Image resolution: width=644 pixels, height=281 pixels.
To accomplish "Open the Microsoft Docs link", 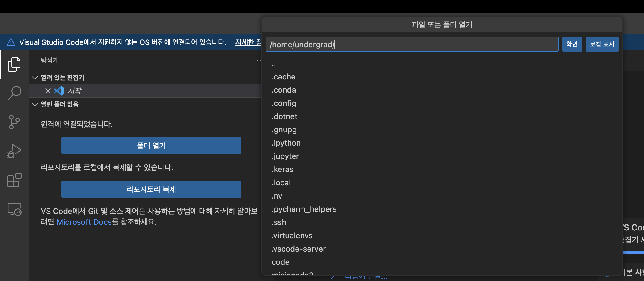I will pyautogui.click(x=84, y=222).
